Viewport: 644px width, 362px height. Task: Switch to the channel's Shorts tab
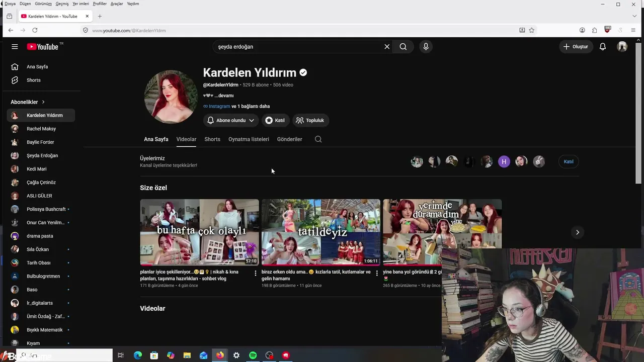[212, 139]
